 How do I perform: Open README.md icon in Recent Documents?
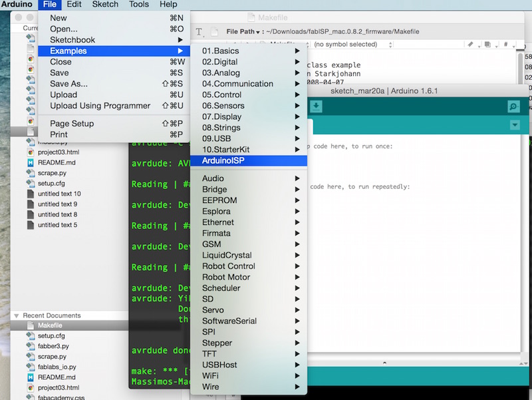tap(31, 377)
